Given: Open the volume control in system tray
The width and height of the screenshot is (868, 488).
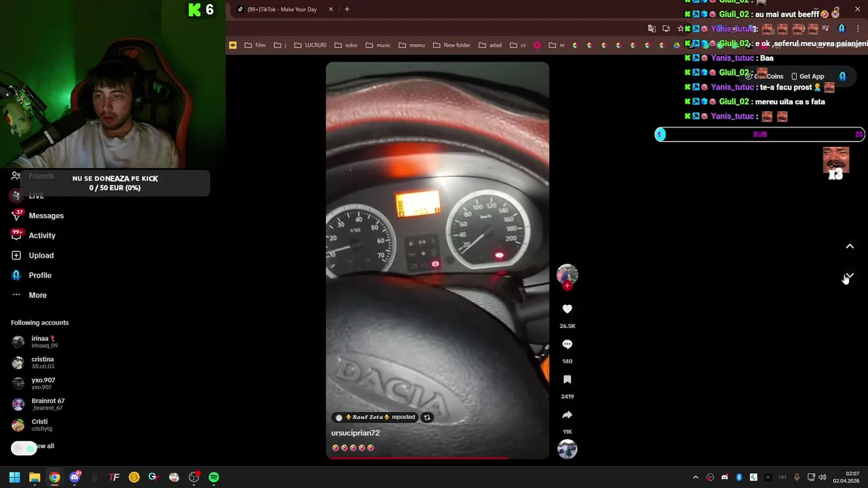Looking at the screenshot, I should coord(823,477).
